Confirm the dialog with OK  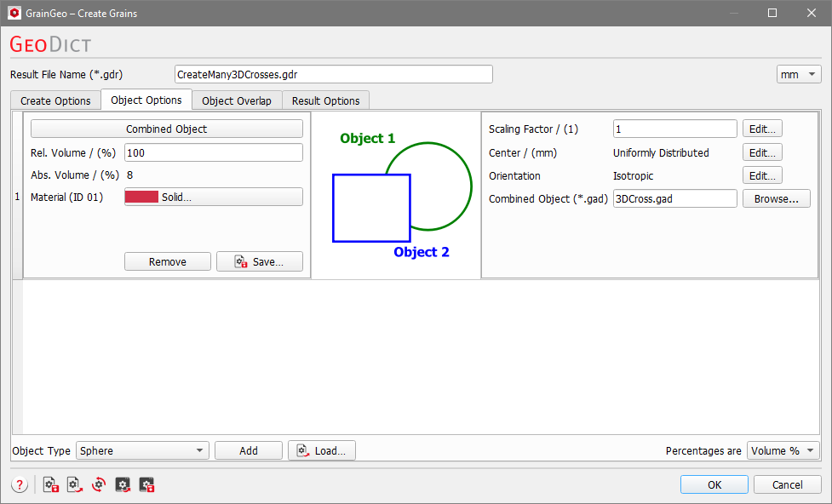click(x=714, y=484)
